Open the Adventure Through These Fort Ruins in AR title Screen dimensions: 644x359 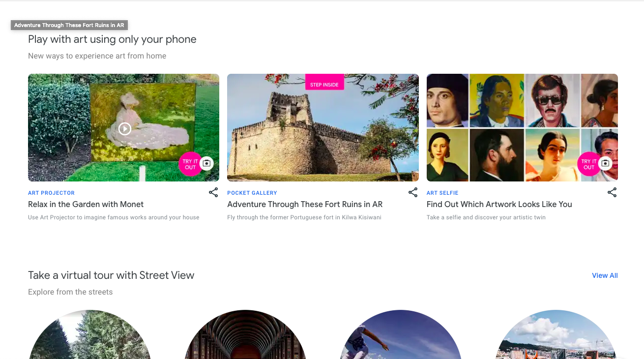[x=305, y=204]
